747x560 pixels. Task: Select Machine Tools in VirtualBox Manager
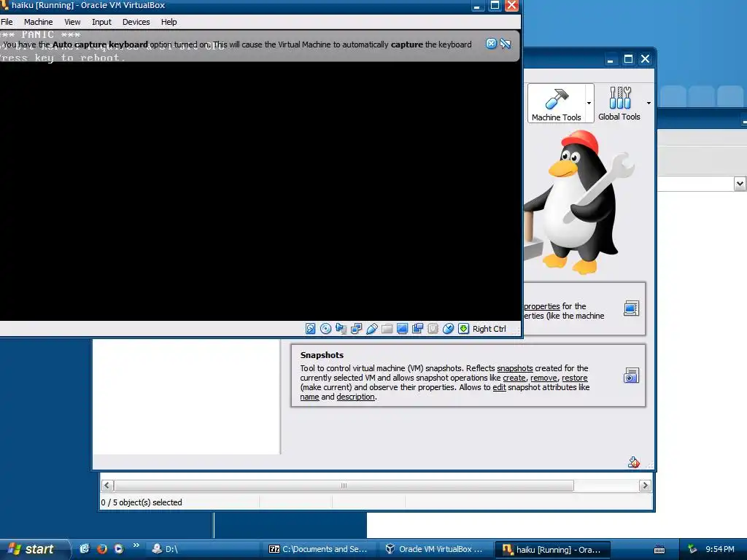[556, 104]
